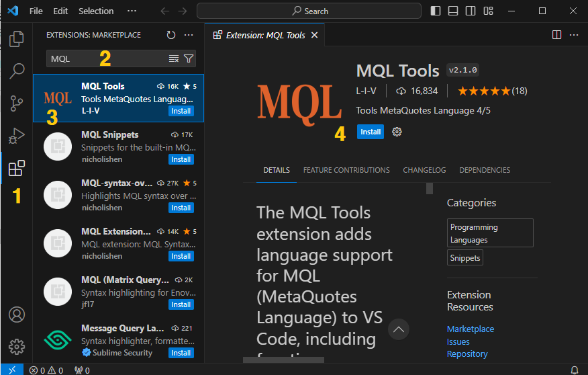Install MQL Snippets extension
The height and width of the screenshot is (375, 588).
(181, 159)
